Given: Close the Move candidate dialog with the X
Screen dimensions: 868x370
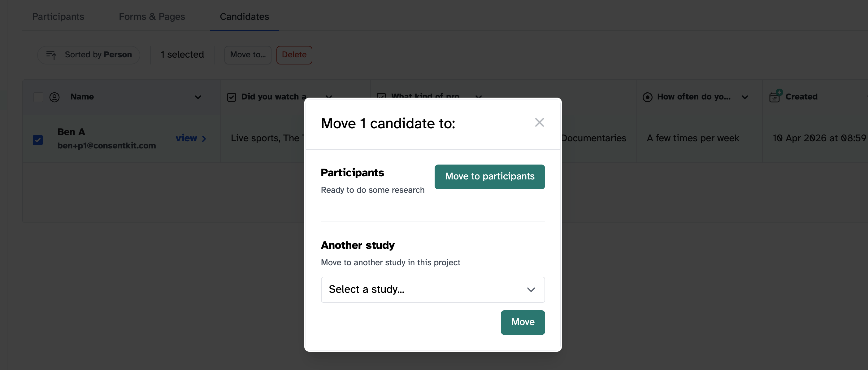Looking at the screenshot, I should click(540, 122).
